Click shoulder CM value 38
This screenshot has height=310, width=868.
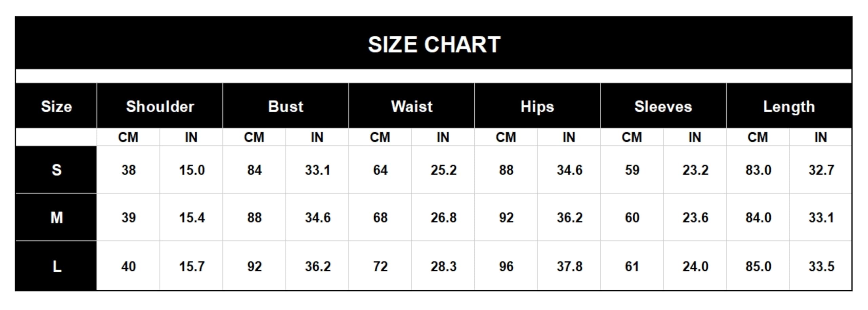tap(129, 170)
